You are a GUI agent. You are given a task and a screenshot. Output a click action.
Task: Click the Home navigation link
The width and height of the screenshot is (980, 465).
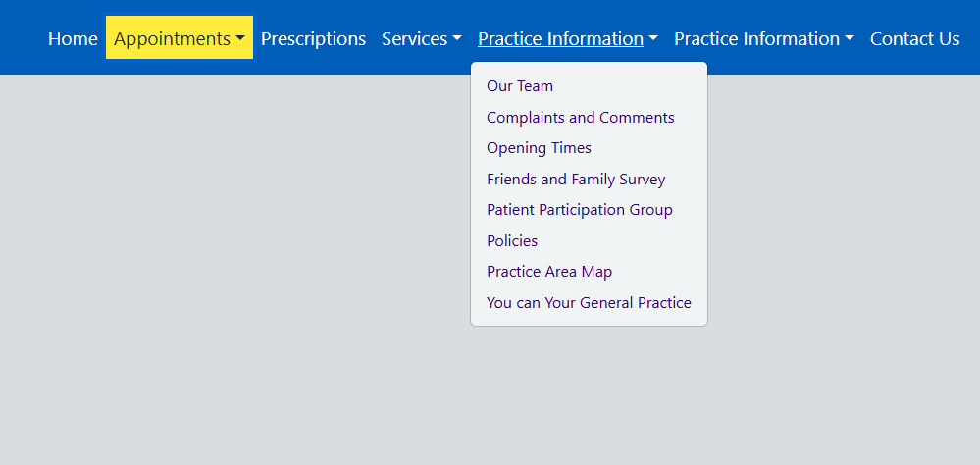tap(73, 39)
